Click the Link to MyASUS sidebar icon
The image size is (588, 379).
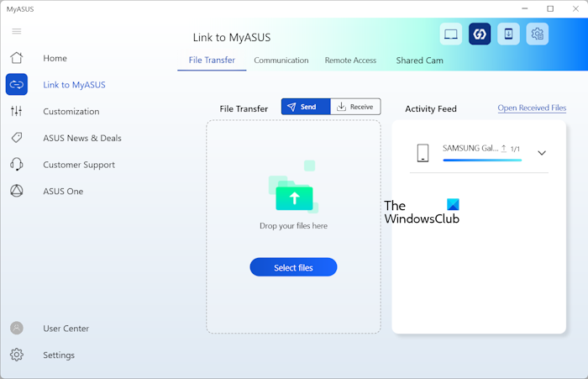pyautogui.click(x=17, y=84)
